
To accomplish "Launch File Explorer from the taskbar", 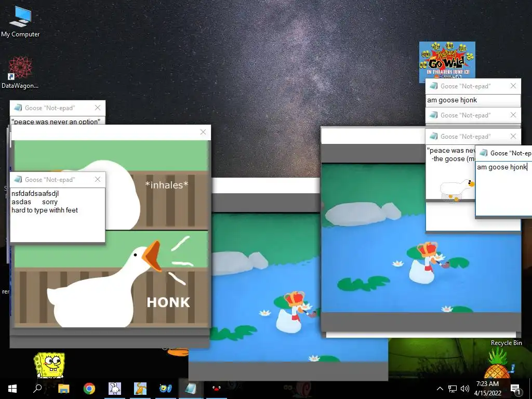I will pos(63,389).
